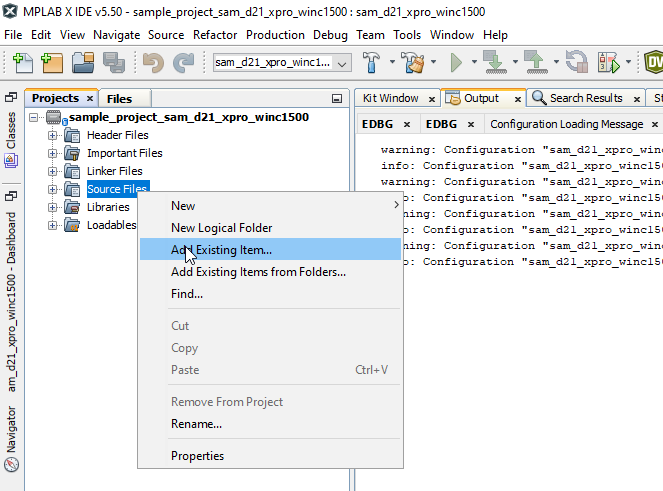Collapse the sample_project root tree node
Viewport: 663px width, 491px height.
37,117
